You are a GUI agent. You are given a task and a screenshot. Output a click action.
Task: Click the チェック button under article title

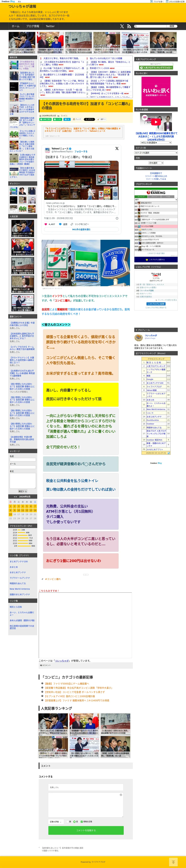[77, 119]
